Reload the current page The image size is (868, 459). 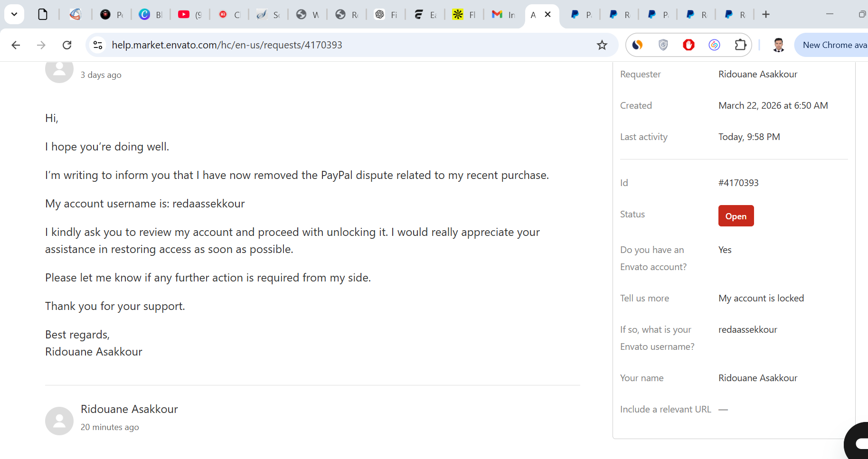(x=67, y=45)
